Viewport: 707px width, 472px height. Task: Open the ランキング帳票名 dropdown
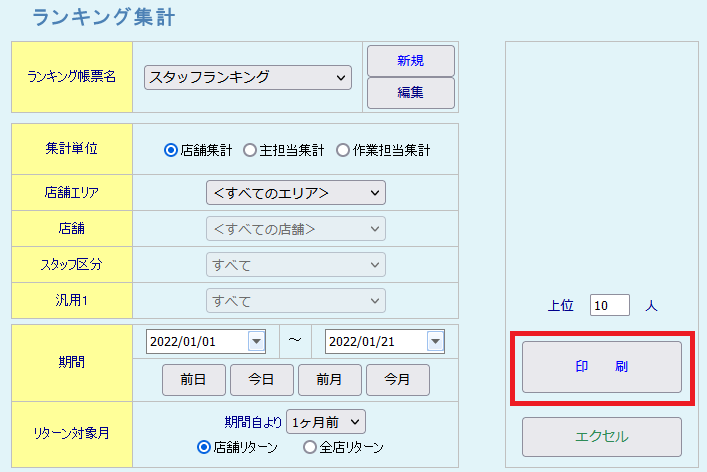pos(247,77)
